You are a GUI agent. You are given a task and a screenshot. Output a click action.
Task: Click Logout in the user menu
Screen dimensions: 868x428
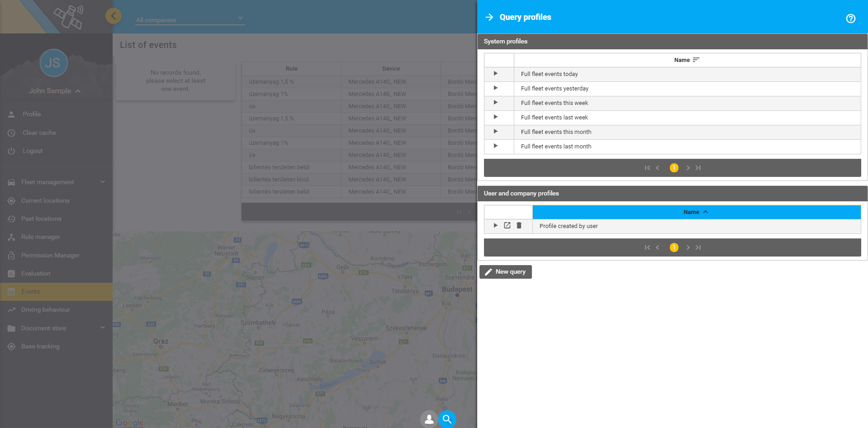[33, 151]
